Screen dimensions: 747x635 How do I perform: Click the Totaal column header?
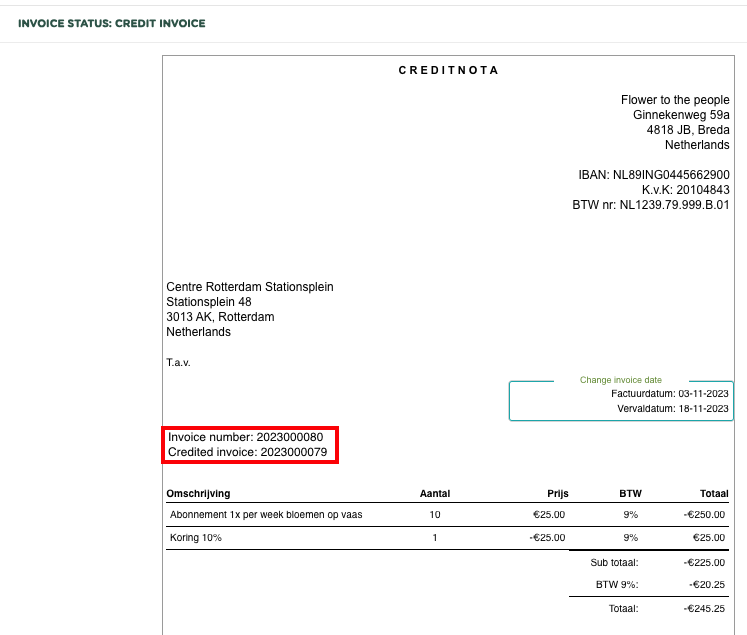tap(714, 494)
